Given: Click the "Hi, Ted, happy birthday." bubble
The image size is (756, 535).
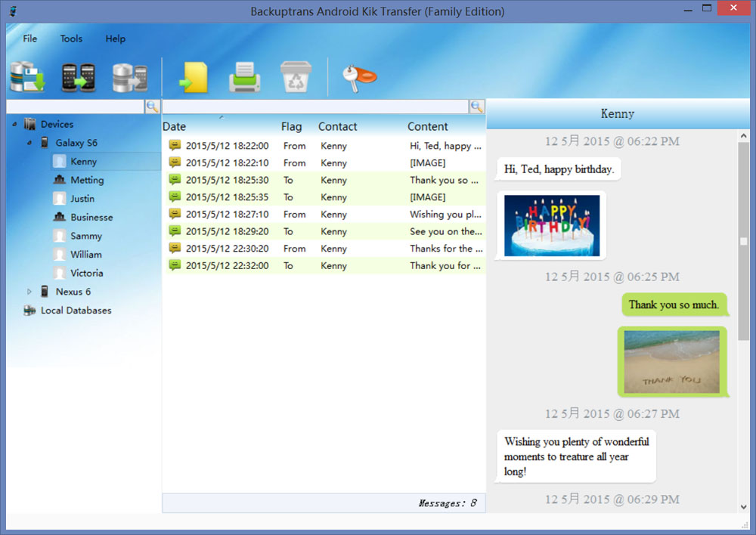Looking at the screenshot, I should [x=559, y=169].
